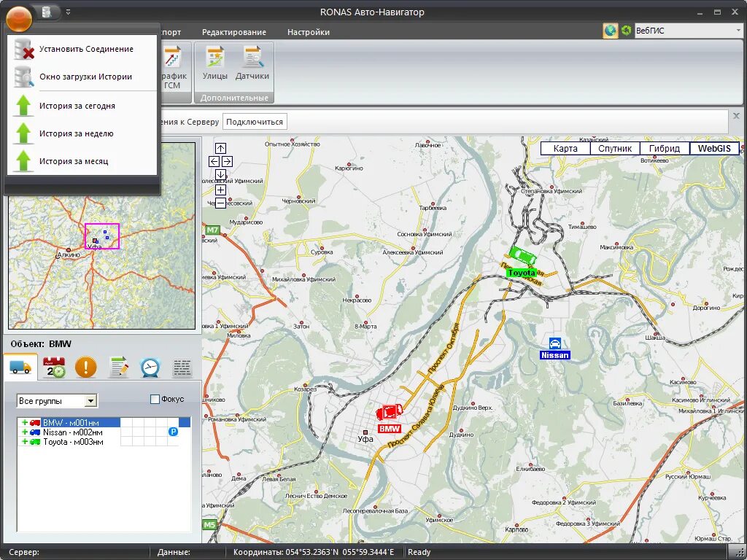Open the Редактирование ribbon tab
This screenshot has height=560, width=747.
tap(234, 32)
